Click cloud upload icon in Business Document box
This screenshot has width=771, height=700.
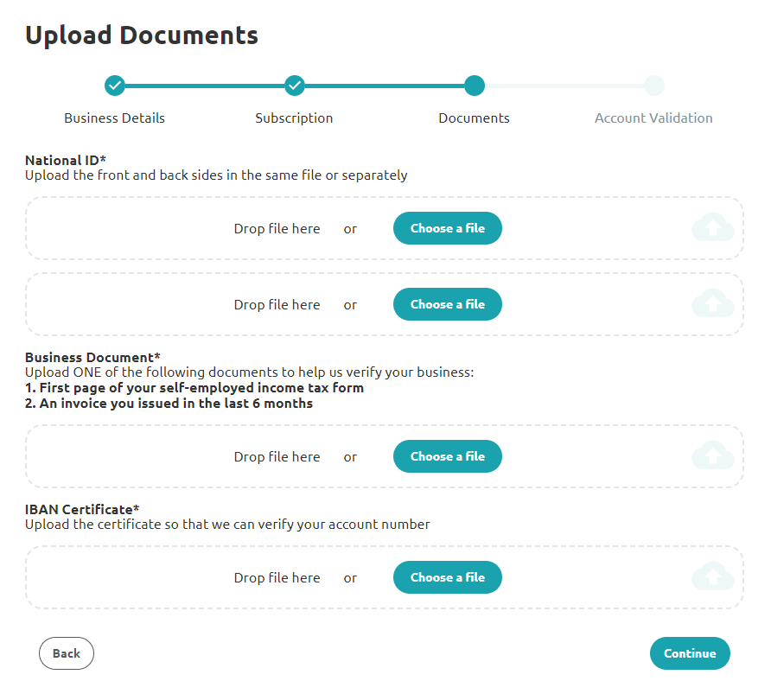pyautogui.click(x=713, y=455)
